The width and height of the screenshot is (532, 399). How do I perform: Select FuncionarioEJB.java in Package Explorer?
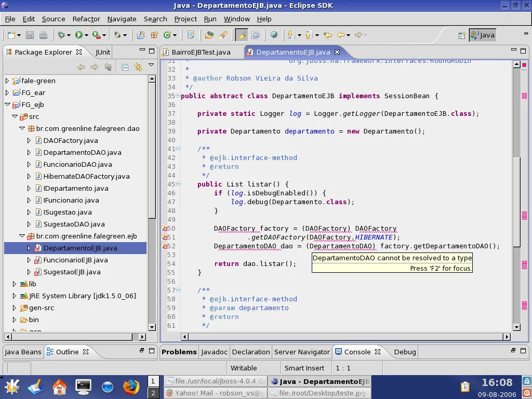pos(75,260)
